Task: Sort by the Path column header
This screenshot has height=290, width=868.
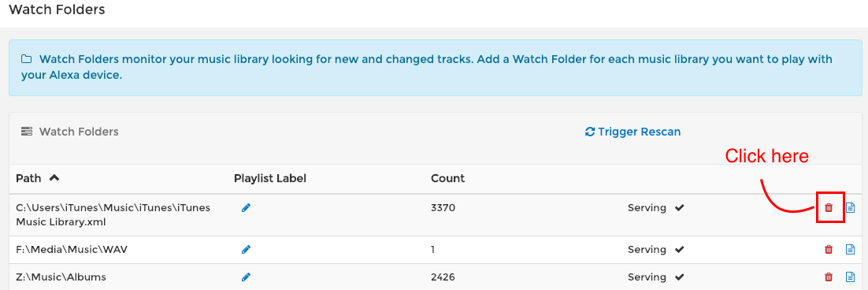Action: (x=28, y=178)
